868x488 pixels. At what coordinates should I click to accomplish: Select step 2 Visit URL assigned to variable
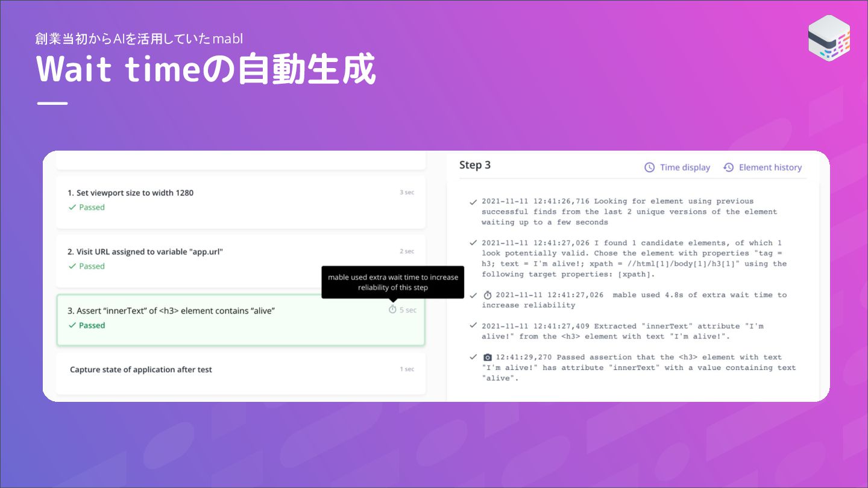point(241,261)
